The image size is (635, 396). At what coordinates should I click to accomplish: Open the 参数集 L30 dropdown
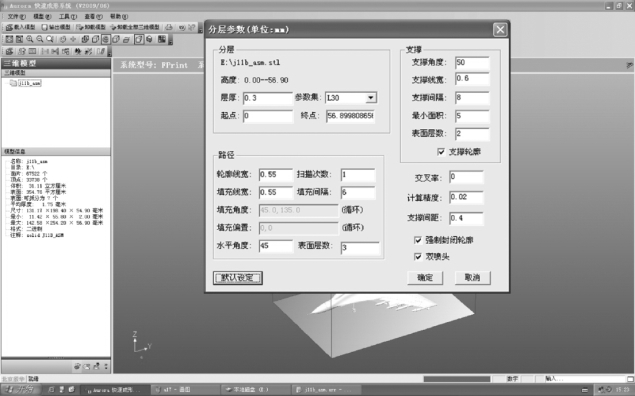pos(371,98)
